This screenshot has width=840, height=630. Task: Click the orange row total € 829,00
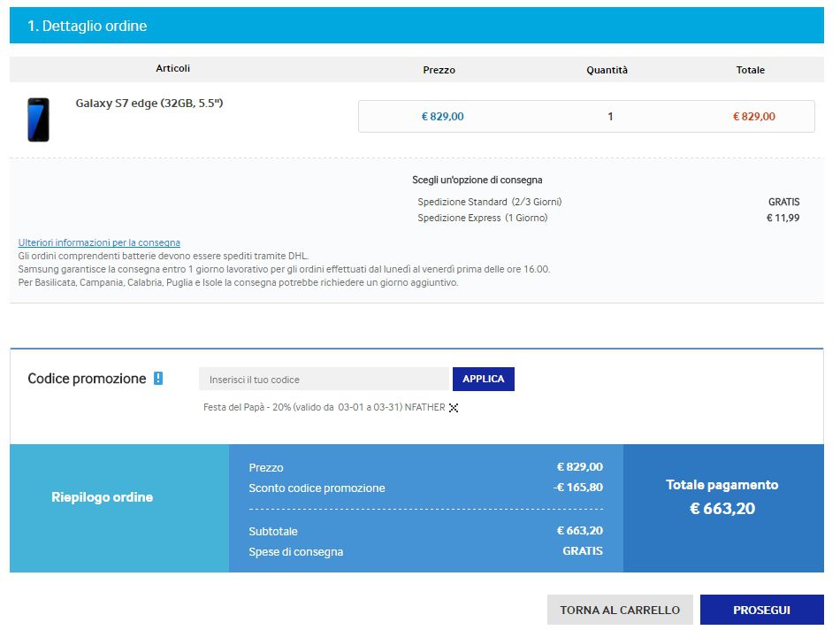(x=755, y=117)
